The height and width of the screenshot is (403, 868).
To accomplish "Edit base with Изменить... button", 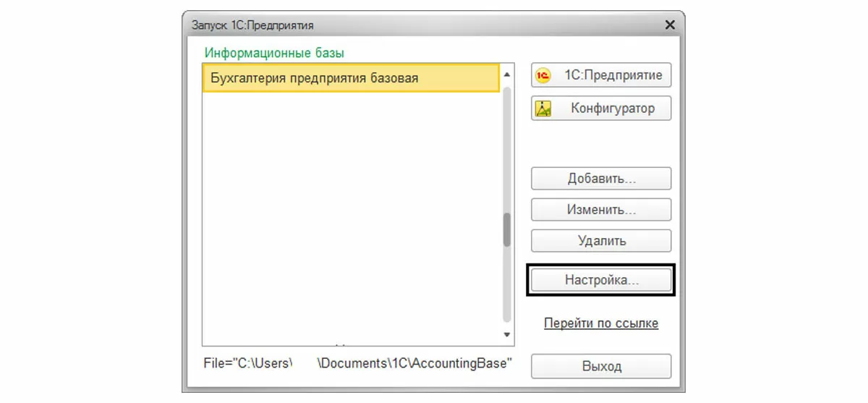I will [x=601, y=210].
